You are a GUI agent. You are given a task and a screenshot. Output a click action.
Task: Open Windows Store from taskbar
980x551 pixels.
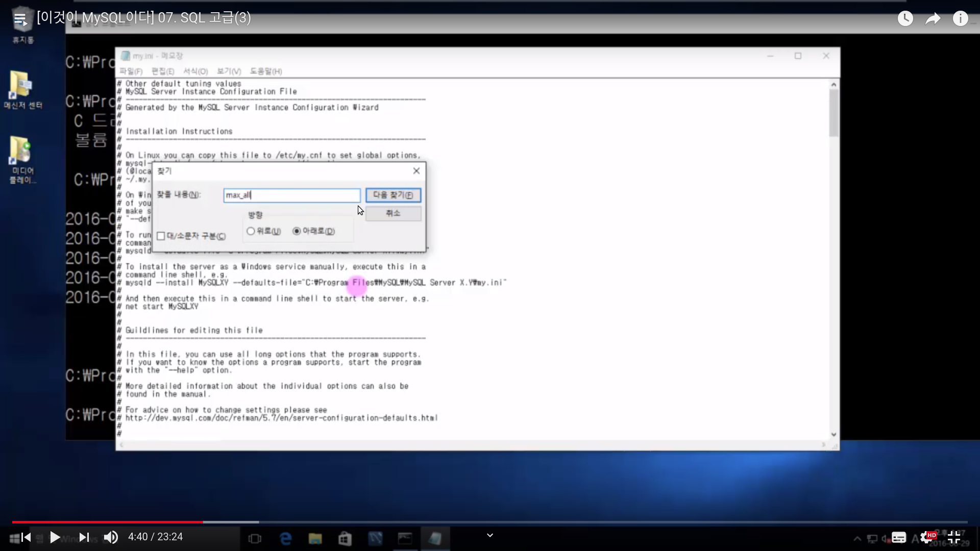tap(345, 539)
